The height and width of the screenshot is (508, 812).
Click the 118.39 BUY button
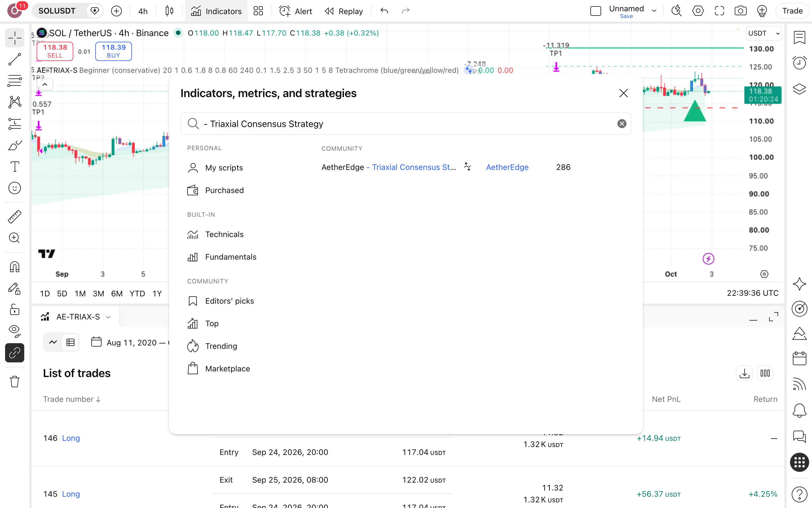[x=113, y=51]
